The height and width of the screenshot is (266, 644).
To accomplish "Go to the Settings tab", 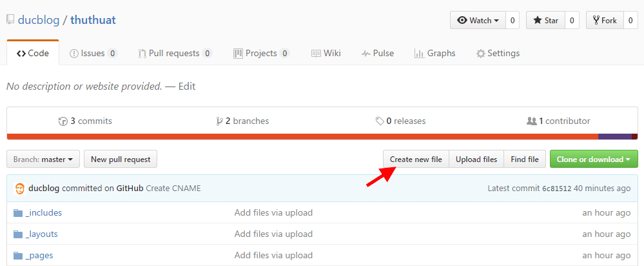I will click(x=498, y=54).
